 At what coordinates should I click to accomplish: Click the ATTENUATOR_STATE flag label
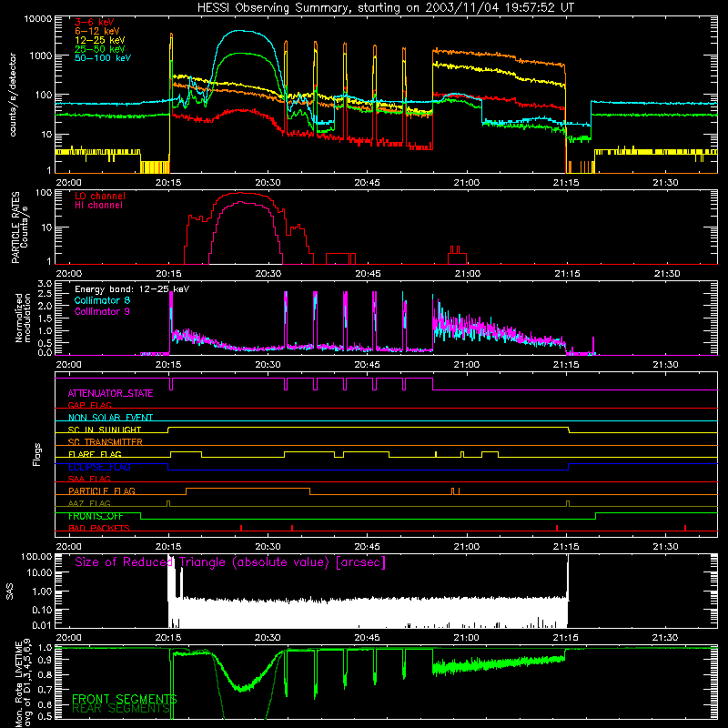(x=110, y=394)
